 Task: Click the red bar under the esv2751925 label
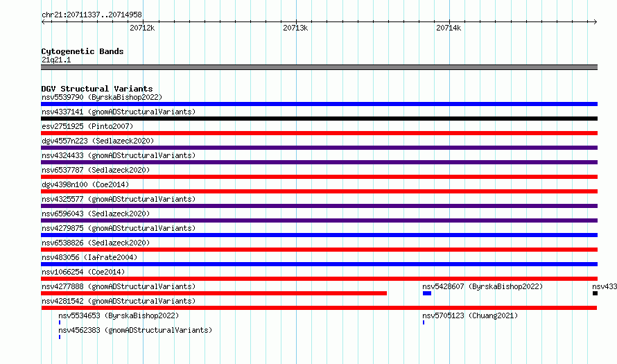click(319, 133)
